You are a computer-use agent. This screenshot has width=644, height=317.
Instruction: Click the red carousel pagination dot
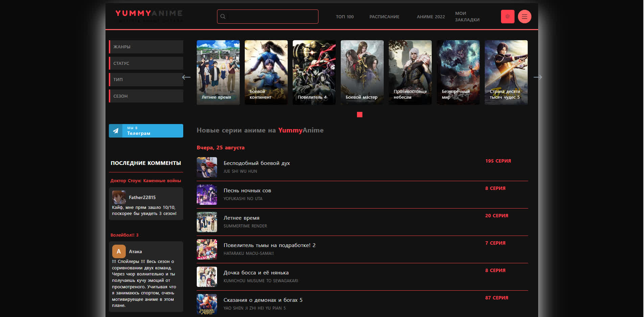point(359,115)
